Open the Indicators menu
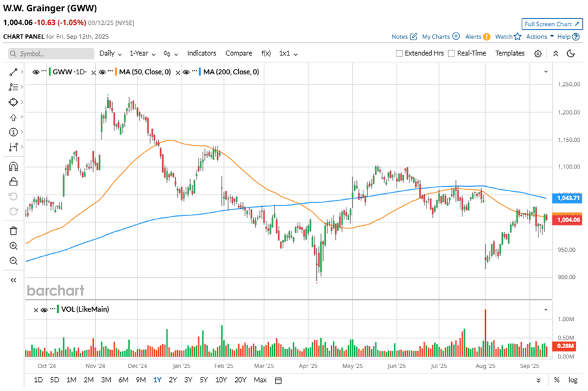This screenshot has height=391, width=588. click(x=202, y=53)
